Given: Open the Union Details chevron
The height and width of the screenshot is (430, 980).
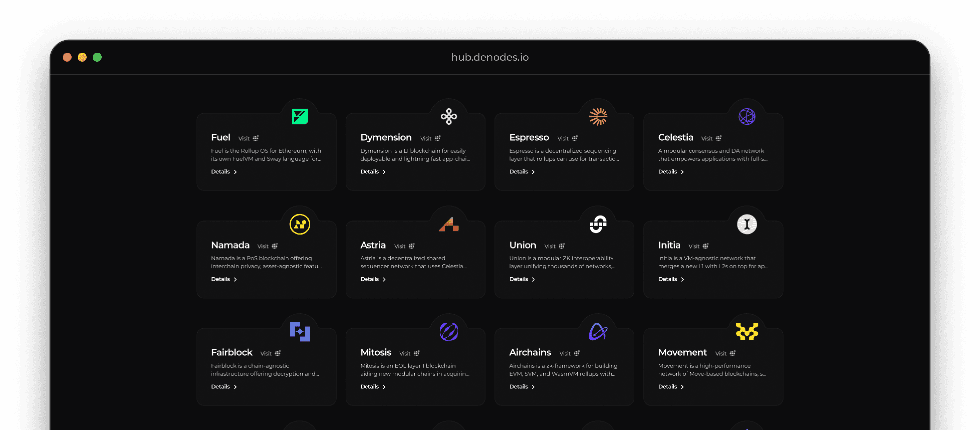Looking at the screenshot, I should pos(533,279).
